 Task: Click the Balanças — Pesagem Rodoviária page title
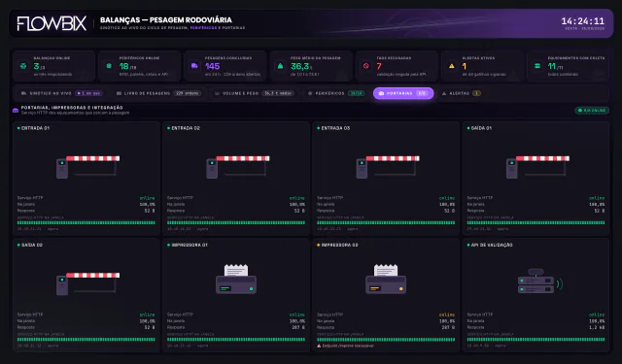point(166,19)
